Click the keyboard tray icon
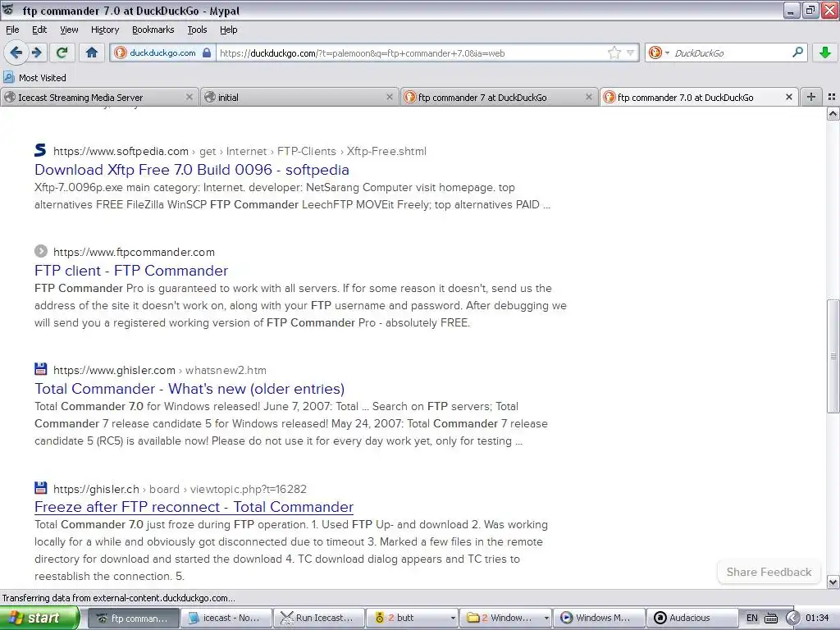The width and height of the screenshot is (840, 630). pos(770,618)
